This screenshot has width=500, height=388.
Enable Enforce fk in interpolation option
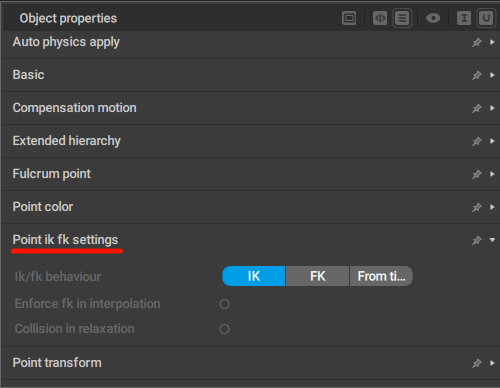(224, 304)
